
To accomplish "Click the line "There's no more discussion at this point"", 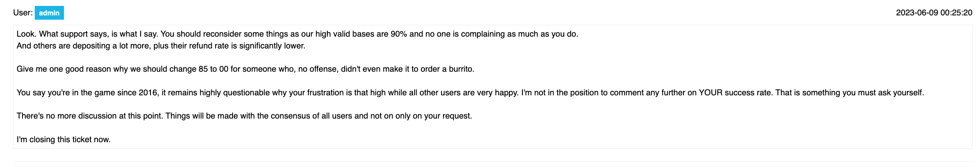I will click(244, 116).
